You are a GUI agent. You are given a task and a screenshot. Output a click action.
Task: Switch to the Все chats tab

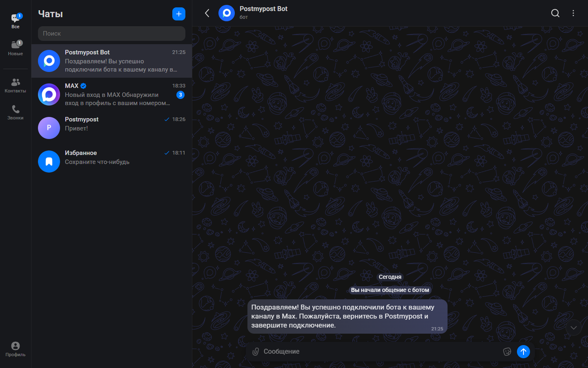(16, 21)
